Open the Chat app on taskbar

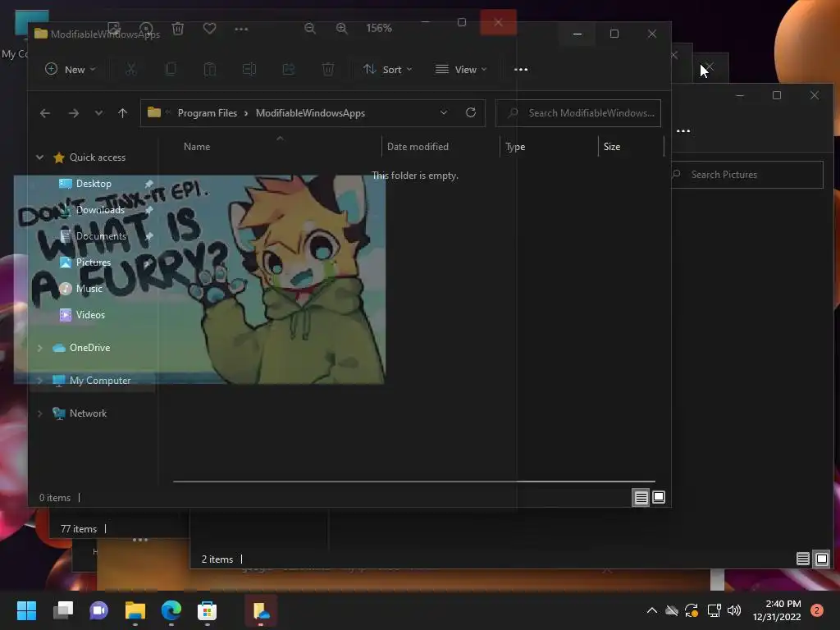pos(98,610)
